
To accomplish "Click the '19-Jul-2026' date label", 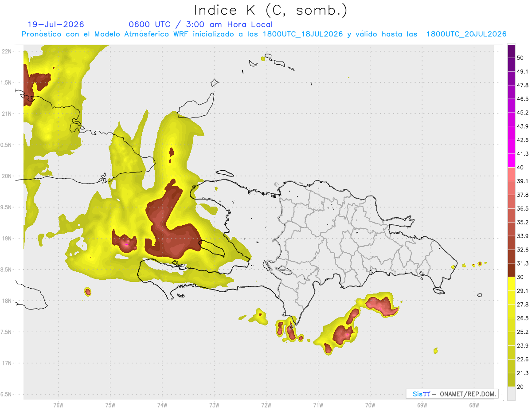I will click(55, 24).
